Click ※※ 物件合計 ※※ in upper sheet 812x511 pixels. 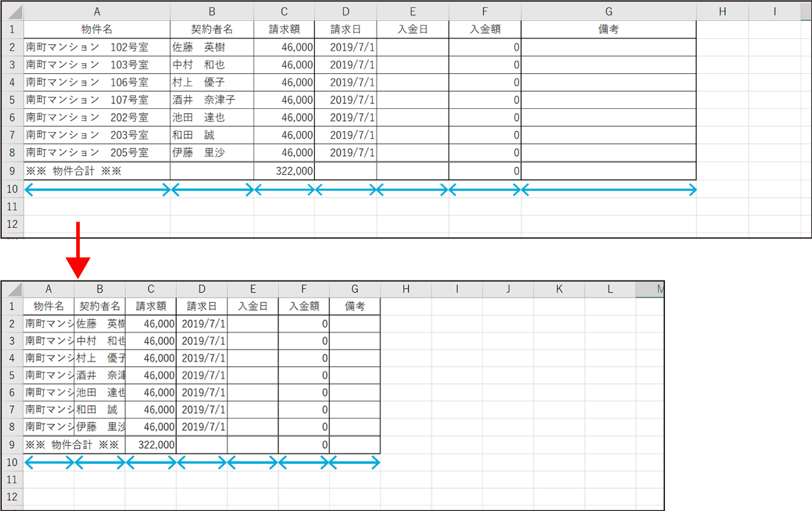[x=97, y=171]
